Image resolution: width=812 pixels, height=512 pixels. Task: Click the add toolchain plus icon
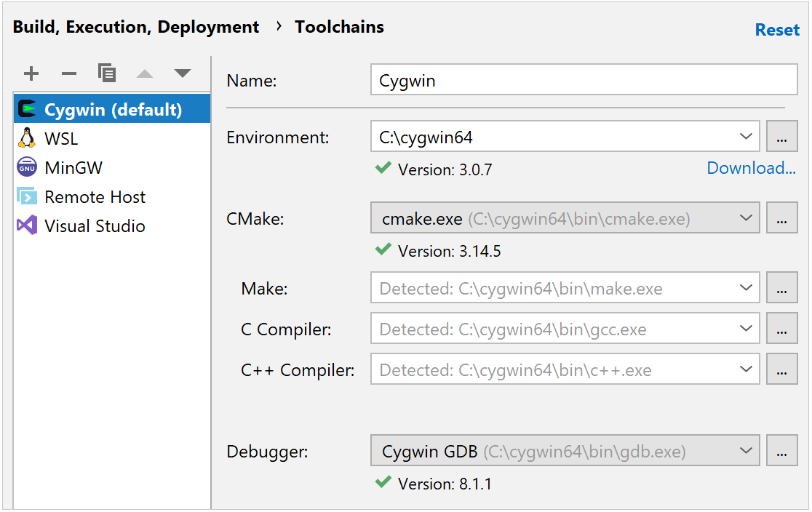click(x=31, y=73)
